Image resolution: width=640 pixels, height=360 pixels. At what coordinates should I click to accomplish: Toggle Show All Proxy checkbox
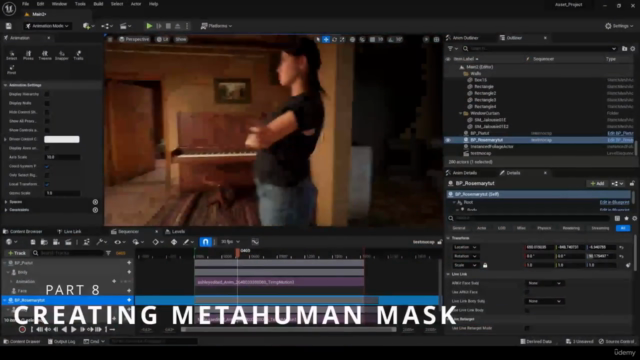[47, 121]
